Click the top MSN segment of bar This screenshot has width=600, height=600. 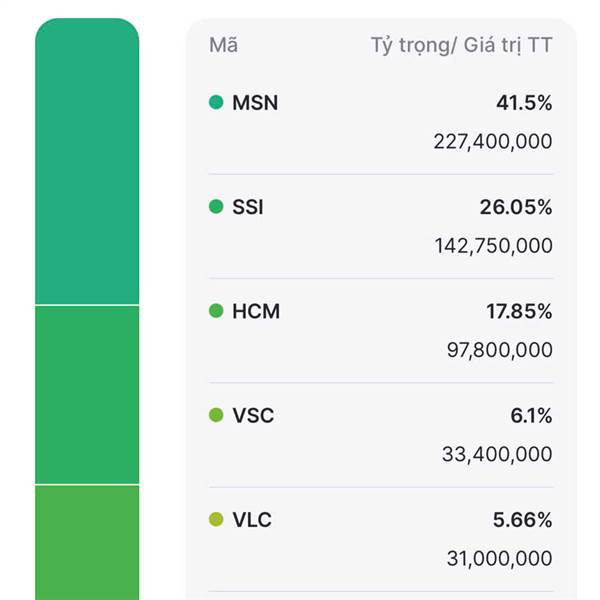tap(87, 161)
